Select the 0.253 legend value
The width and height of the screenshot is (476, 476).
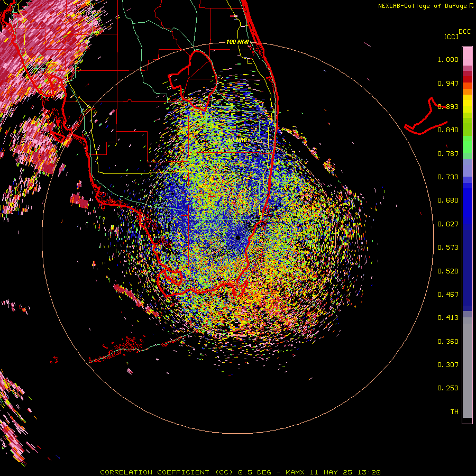click(x=448, y=388)
